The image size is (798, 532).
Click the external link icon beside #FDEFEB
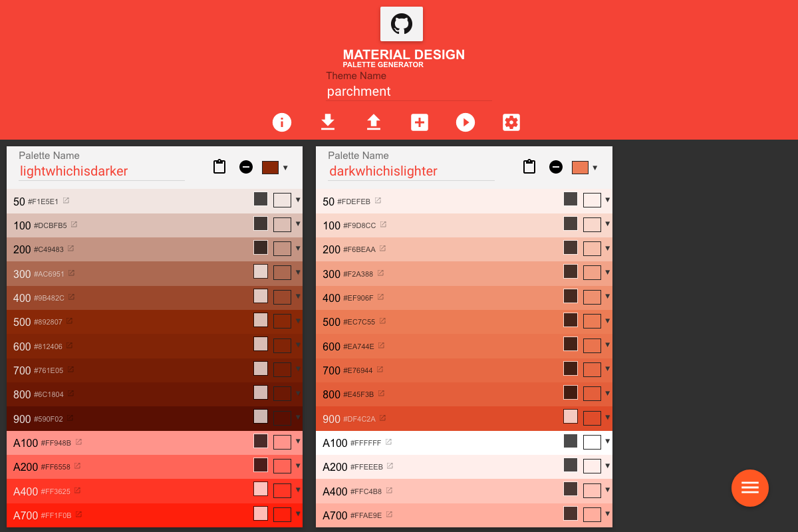(378, 199)
